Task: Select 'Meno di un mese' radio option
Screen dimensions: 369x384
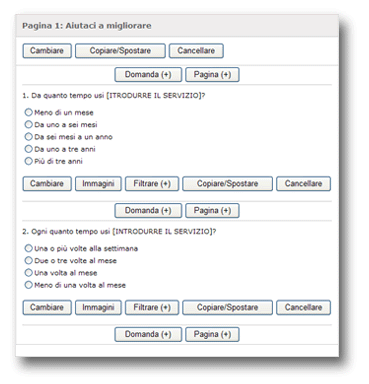Action: click(x=29, y=112)
